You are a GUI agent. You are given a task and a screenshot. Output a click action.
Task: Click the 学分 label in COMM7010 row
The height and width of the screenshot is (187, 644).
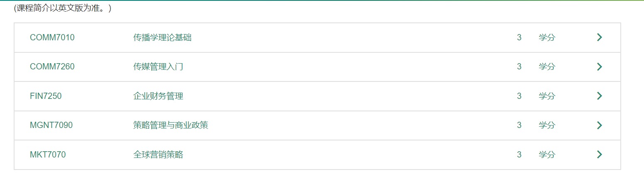coord(547,37)
